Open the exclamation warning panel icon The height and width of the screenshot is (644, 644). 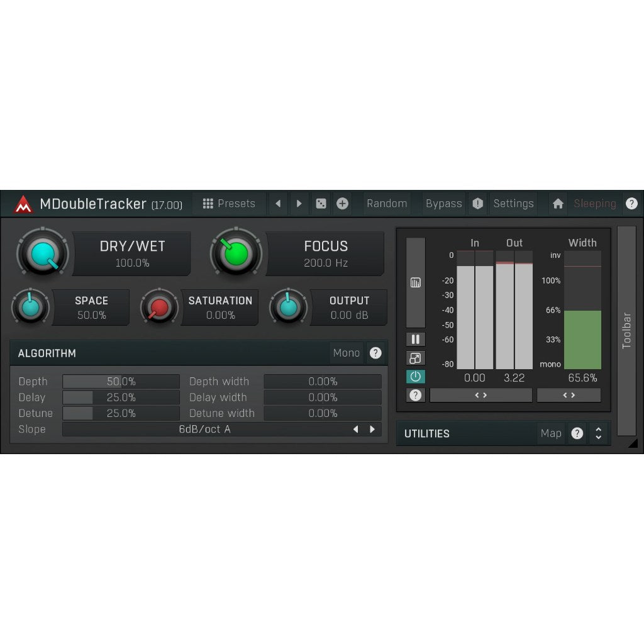click(x=477, y=203)
